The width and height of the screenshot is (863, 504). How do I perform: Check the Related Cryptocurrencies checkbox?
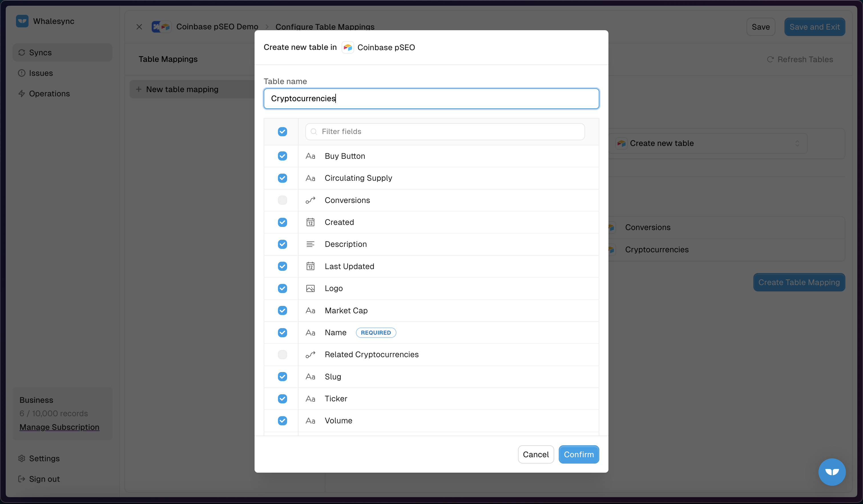(282, 355)
